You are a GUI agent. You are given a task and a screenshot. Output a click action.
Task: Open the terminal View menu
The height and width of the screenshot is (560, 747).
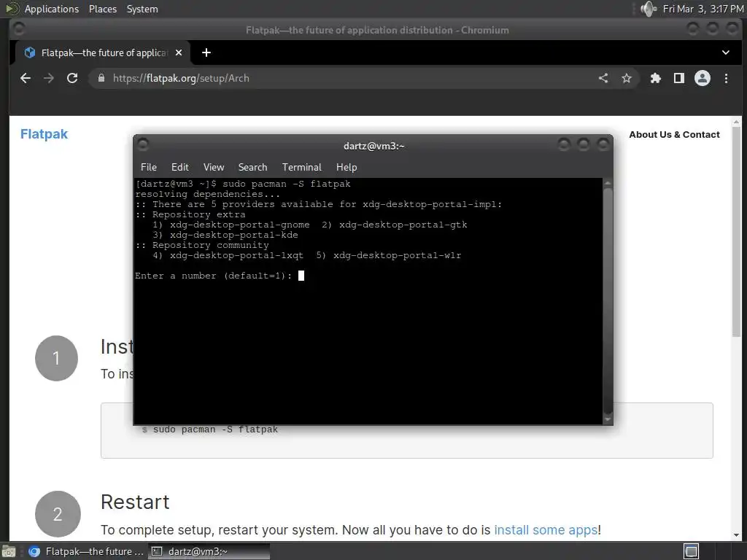click(214, 167)
